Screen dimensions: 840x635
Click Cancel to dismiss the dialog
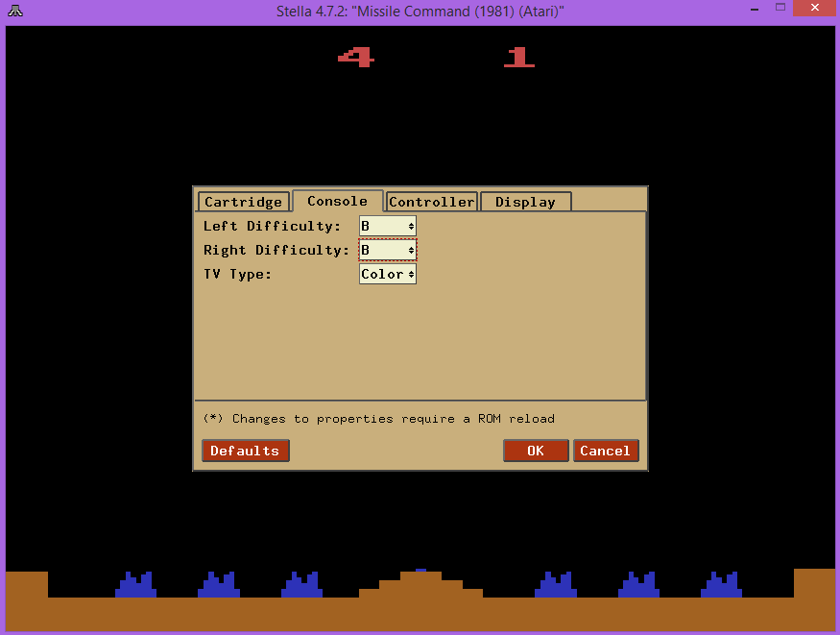coord(606,451)
